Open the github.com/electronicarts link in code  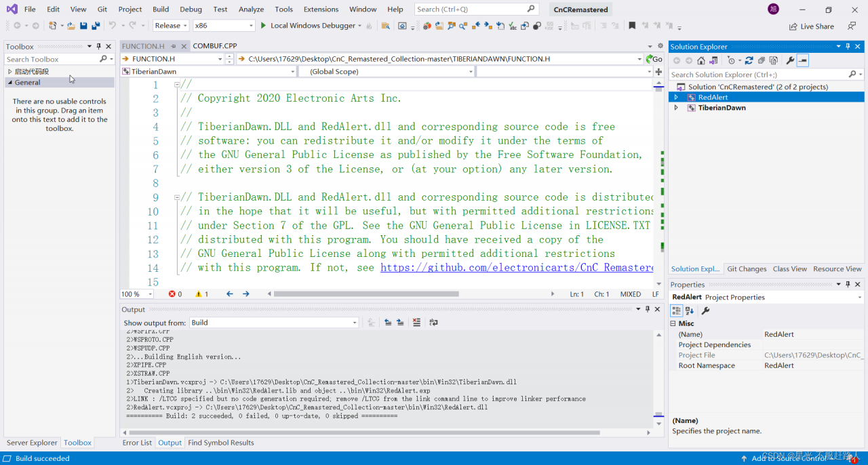coord(517,268)
